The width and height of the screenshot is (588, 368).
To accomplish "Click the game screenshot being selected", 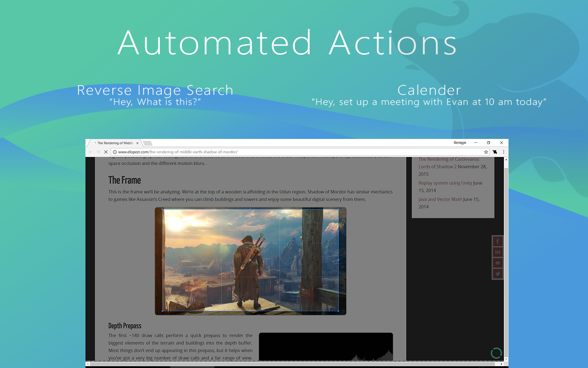I will coord(250,261).
